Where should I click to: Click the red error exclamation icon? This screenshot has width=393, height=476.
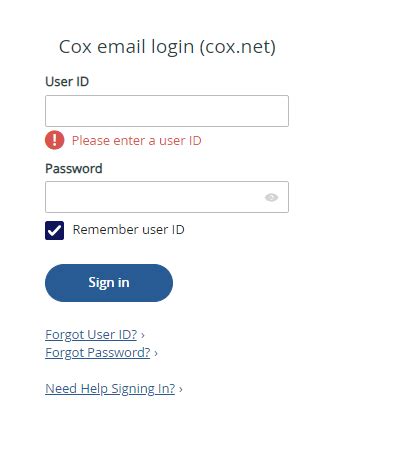pyautogui.click(x=55, y=140)
